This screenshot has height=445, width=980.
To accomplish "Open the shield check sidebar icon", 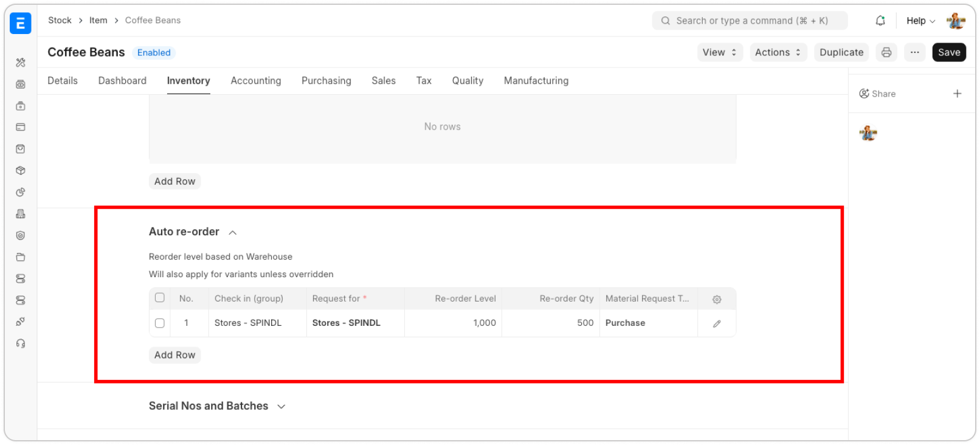I will pos(21,236).
